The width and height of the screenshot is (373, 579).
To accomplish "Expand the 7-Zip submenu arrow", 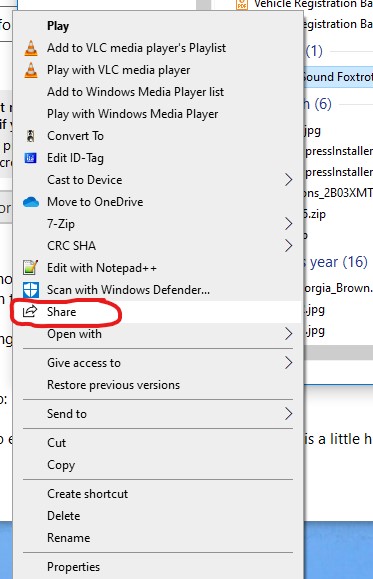I will 288,224.
